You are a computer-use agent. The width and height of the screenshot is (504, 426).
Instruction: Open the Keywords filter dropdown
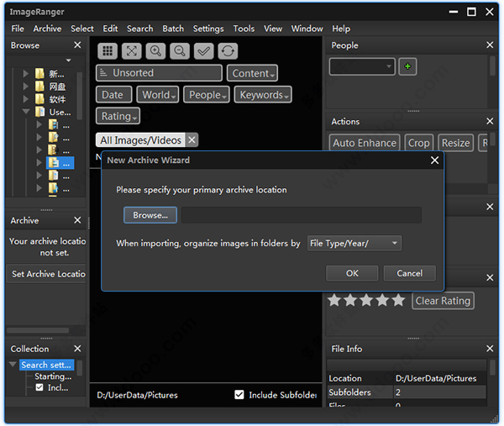point(263,94)
